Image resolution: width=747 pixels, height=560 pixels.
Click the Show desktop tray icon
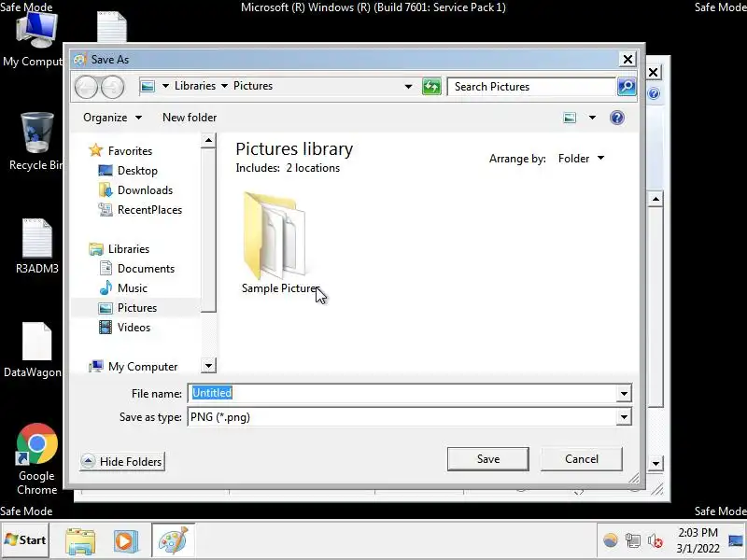[737, 541]
